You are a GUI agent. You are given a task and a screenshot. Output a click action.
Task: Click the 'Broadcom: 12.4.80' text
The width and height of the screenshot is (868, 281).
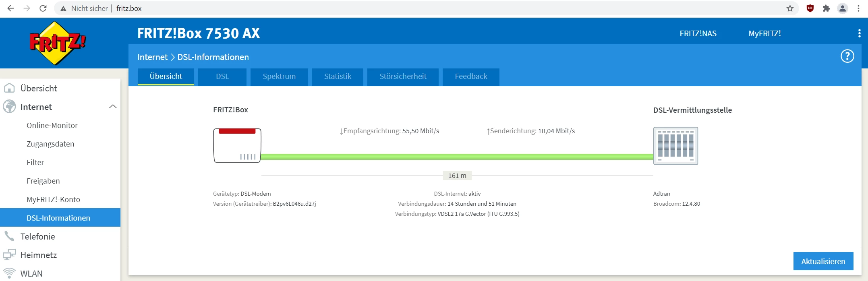coord(677,204)
